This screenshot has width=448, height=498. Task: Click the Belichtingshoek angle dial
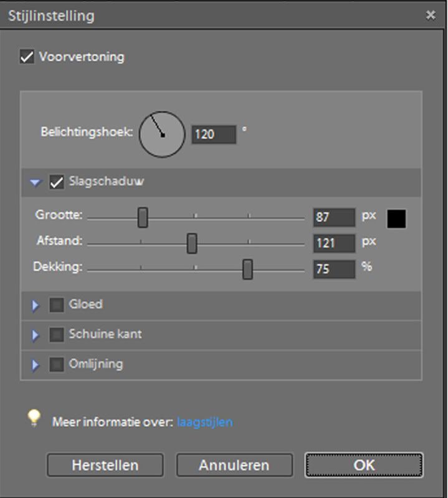162,134
